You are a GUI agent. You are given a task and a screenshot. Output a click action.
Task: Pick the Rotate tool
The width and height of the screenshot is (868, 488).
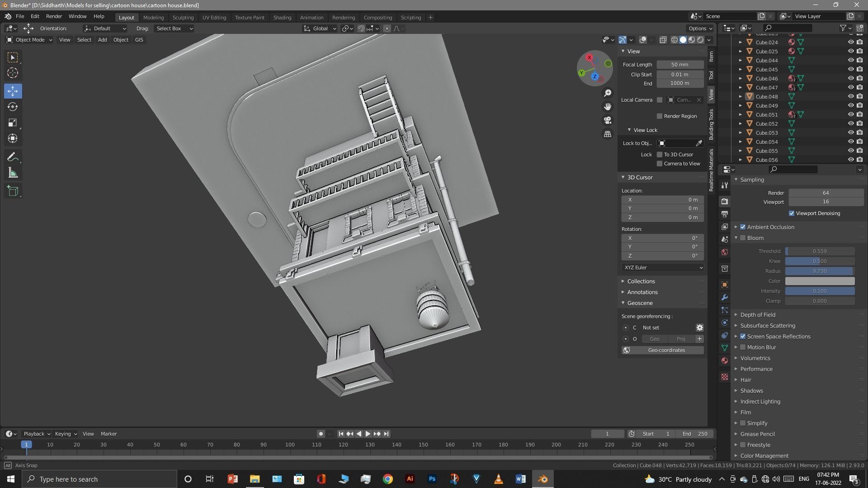click(13, 107)
